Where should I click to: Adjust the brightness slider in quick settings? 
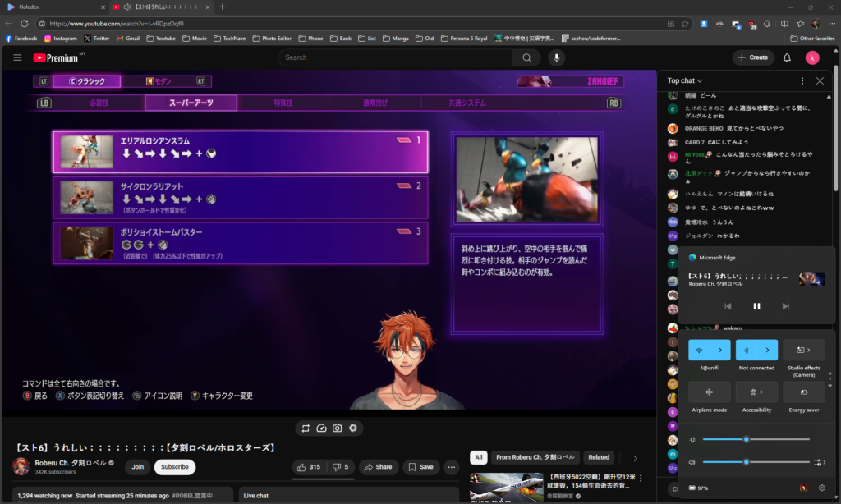(756, 440)
